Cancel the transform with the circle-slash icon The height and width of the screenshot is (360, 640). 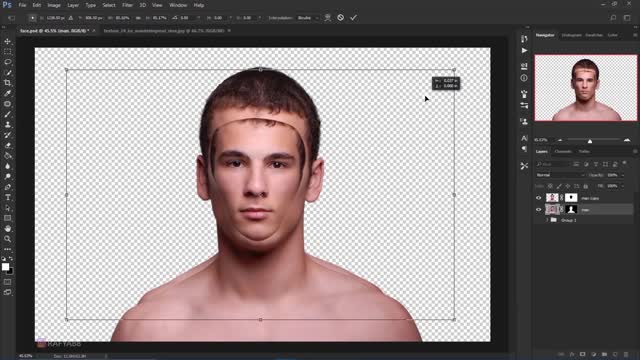340,18
